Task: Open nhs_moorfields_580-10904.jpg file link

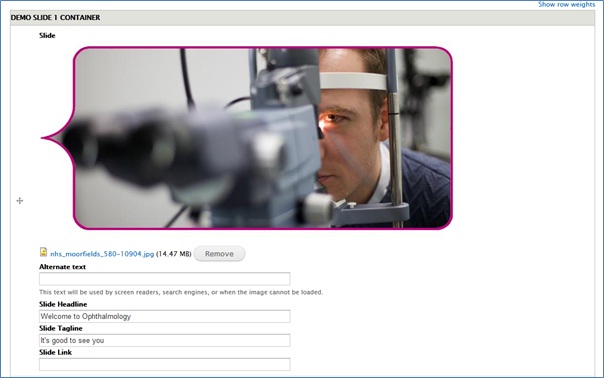Action: click(102, 254)
